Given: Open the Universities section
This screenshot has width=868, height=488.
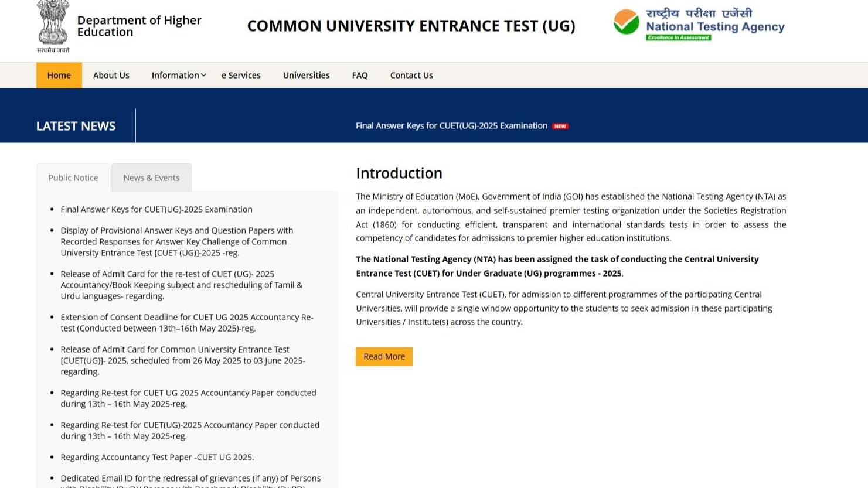Looking at the screenshot, I should coord(306,75).
